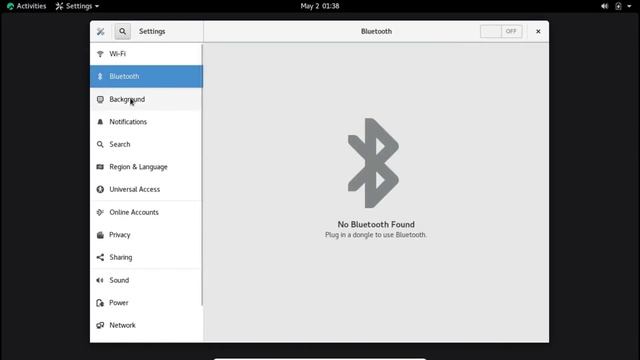
Task: Click the search button in Settings header
Action: (x=122, y=31)
